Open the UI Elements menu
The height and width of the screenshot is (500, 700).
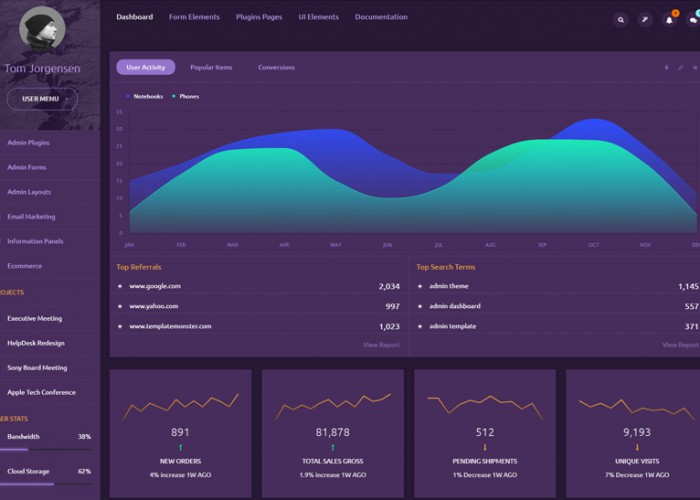point(319,17)
